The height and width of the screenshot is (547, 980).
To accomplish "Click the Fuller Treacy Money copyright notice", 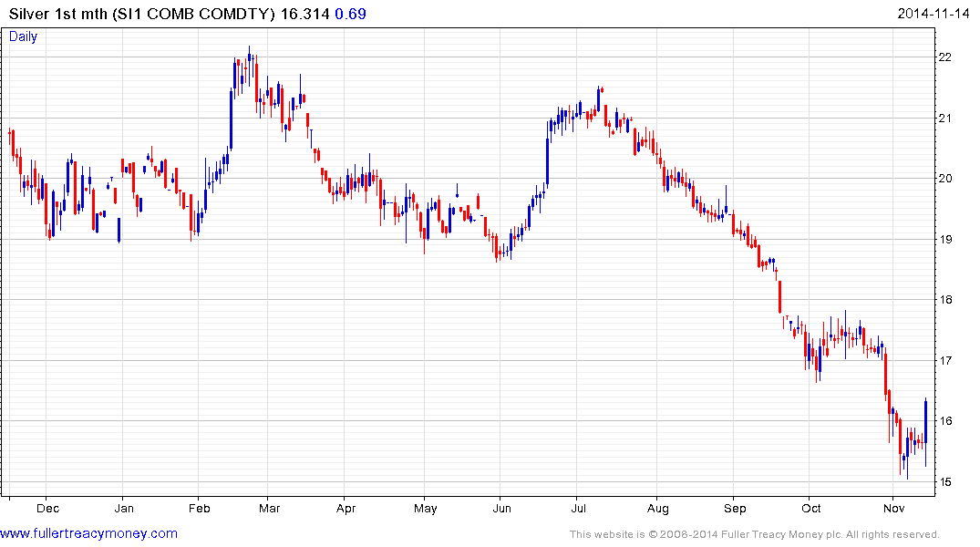I will pos(755,534).
